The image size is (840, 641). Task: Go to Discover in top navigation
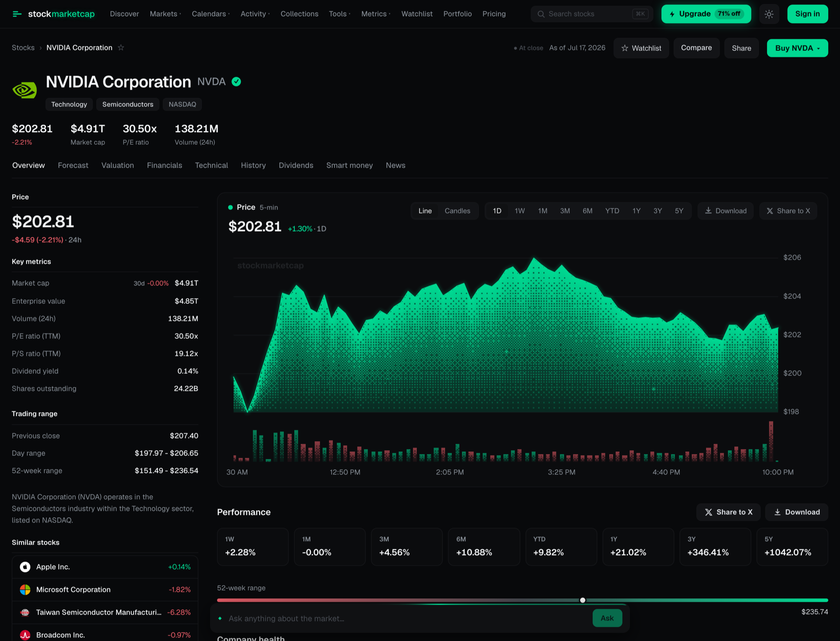124,14
